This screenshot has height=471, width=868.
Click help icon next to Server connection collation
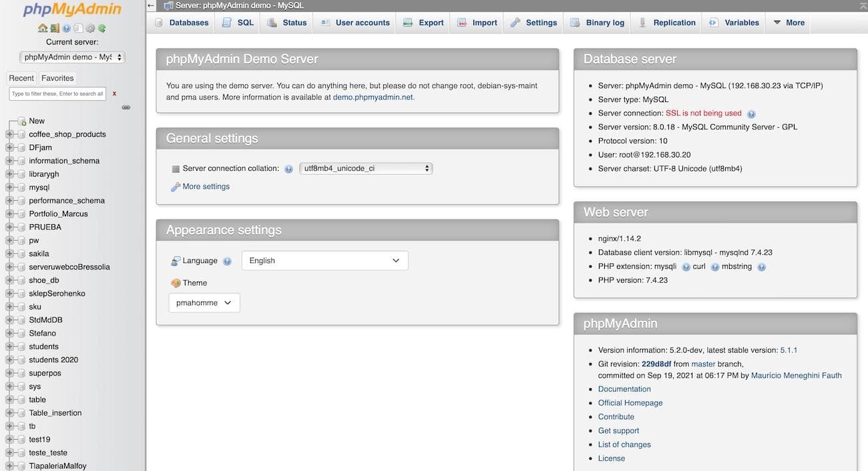[x=288, y=169]
